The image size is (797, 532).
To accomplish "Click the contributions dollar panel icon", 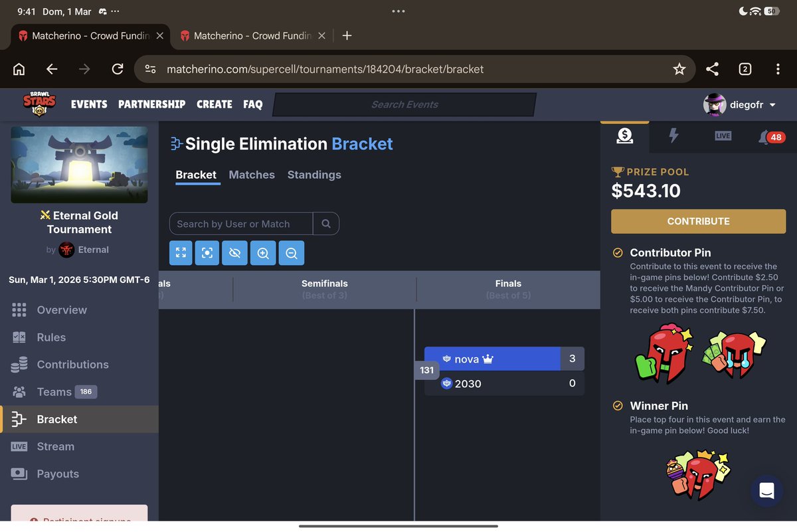I will tap(624, 135).
